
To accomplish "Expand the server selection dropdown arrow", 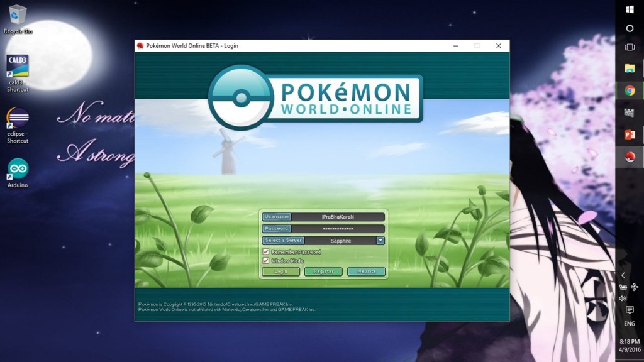I will point(380,240).
